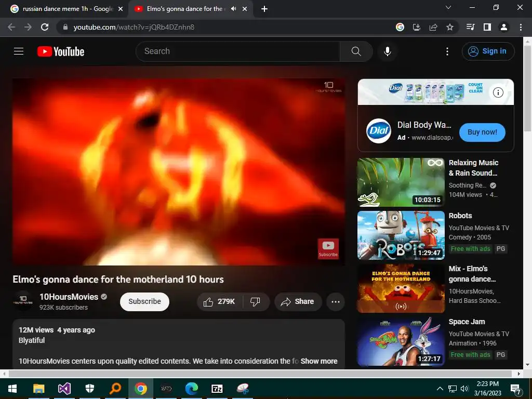Open Visual Studio from taskbar

64,389
